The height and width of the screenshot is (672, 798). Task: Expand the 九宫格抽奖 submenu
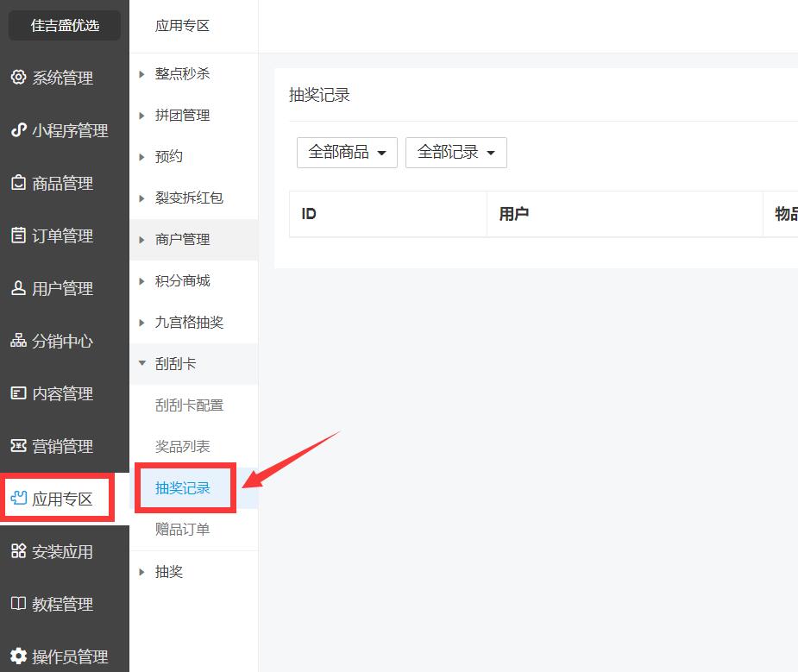[x=189, y=323]
